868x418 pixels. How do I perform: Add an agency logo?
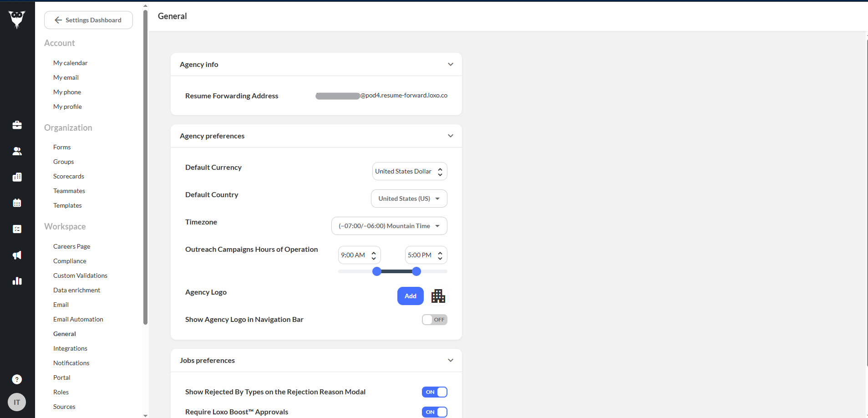point(411,296)
